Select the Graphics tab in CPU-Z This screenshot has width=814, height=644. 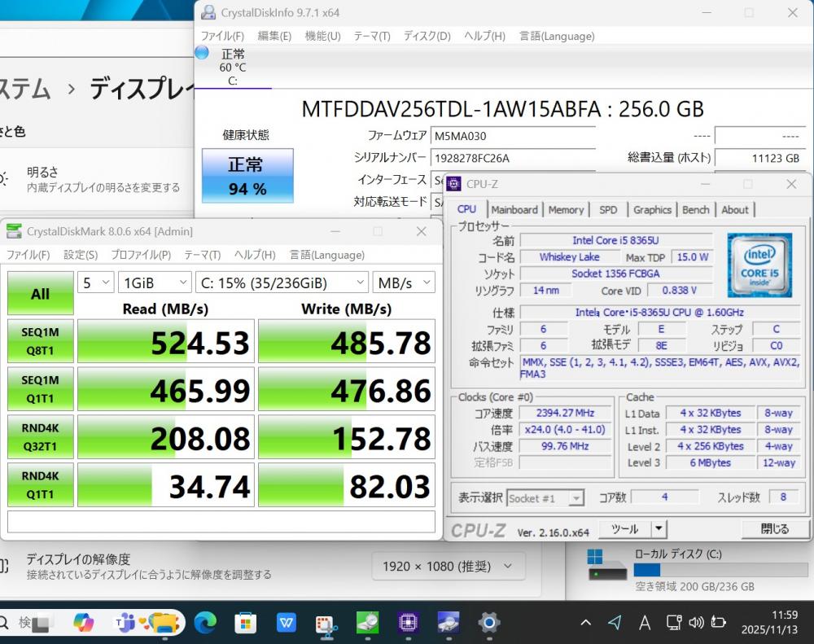coord(652,209)
